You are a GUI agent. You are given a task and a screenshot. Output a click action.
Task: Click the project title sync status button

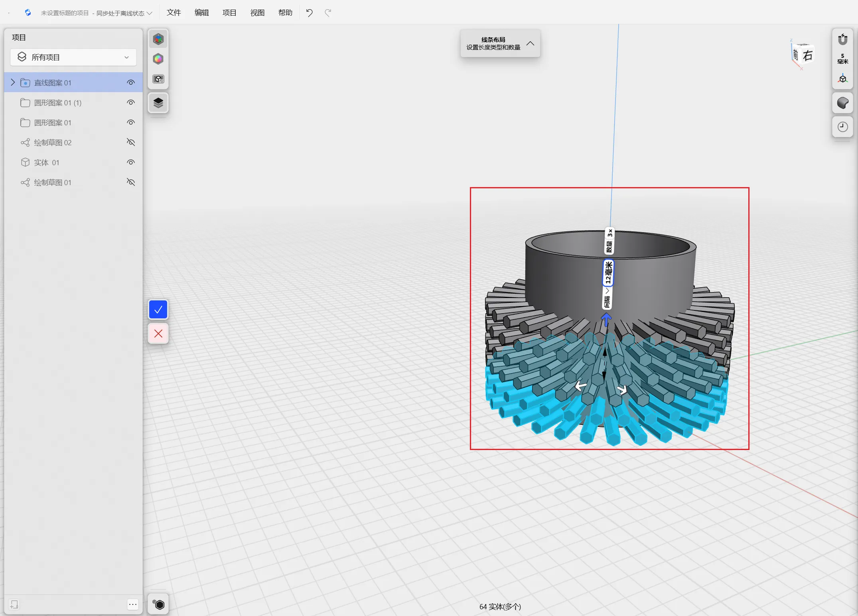pyautogui.click(x=96, y=13)
